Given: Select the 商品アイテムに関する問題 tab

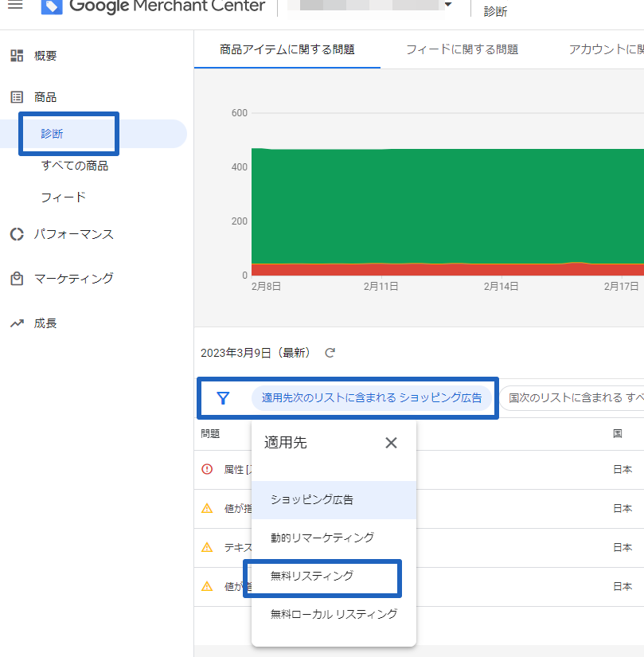Looking at the screenshot, I should click(x=287, y=49).
